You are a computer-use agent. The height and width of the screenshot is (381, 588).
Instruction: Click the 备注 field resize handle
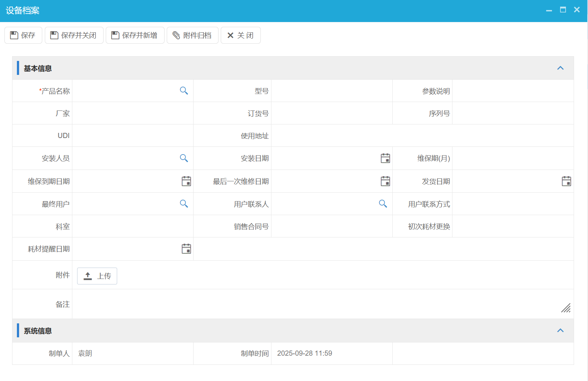pyautogui.click(x=566, y=308)
